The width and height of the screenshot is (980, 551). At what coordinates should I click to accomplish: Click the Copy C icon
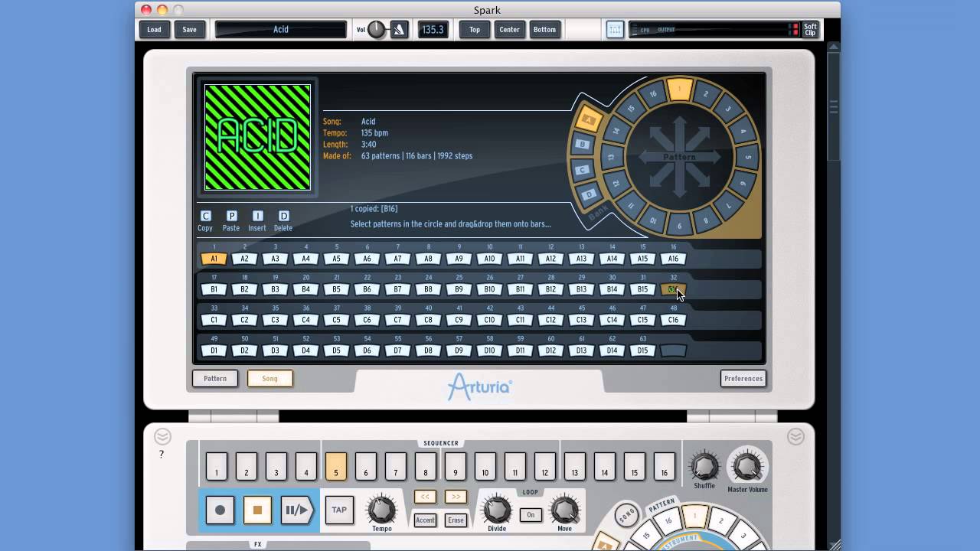[205, 216]
